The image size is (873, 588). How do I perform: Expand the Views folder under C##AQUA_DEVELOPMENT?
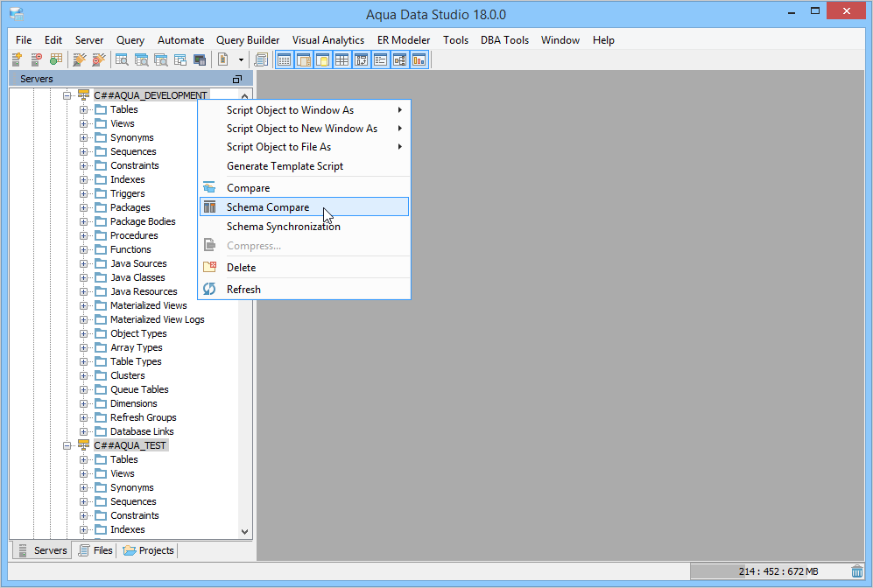pos(83,123)
